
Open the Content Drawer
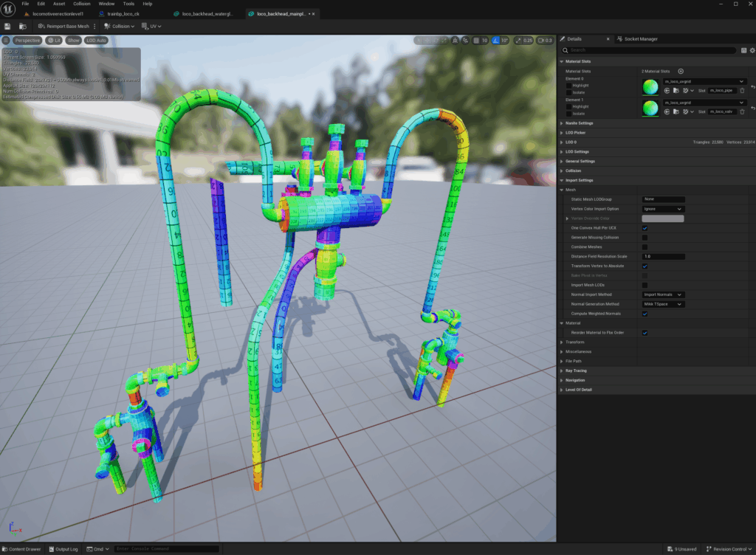[x=21, y=549]
